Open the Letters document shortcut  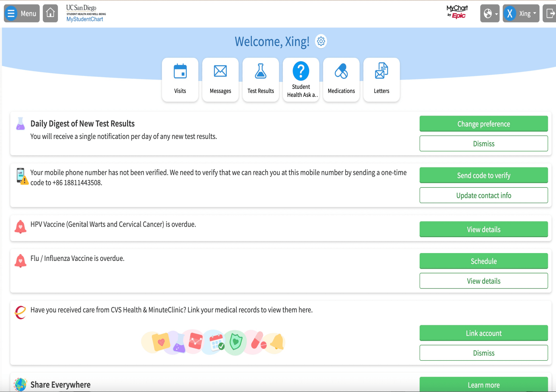[x=381, y=79]
